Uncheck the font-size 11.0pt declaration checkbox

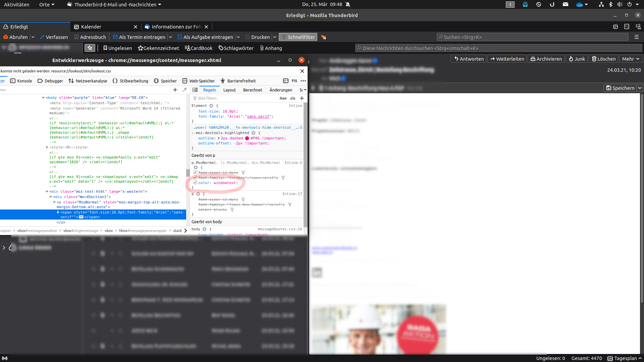[195, 173]
